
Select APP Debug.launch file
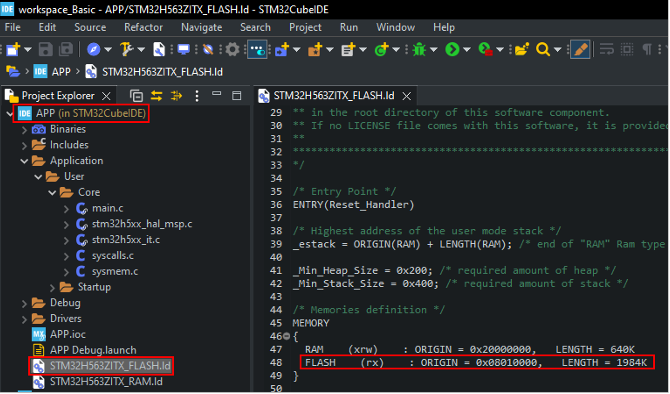tap(93, 350)
